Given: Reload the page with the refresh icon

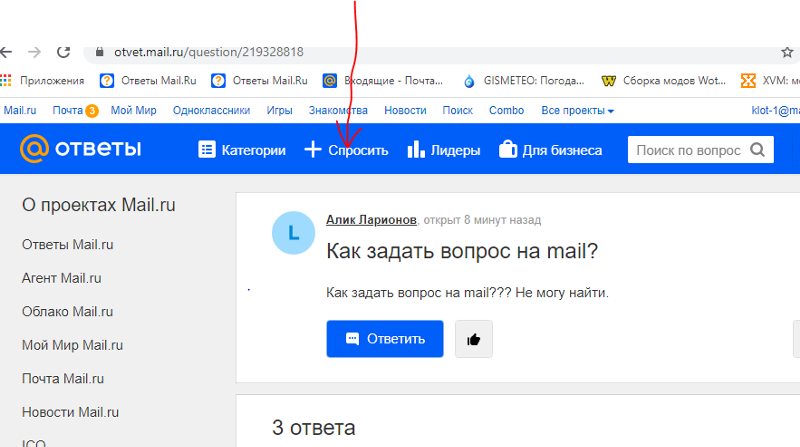Looking at the screenshot, I should 63,52.
